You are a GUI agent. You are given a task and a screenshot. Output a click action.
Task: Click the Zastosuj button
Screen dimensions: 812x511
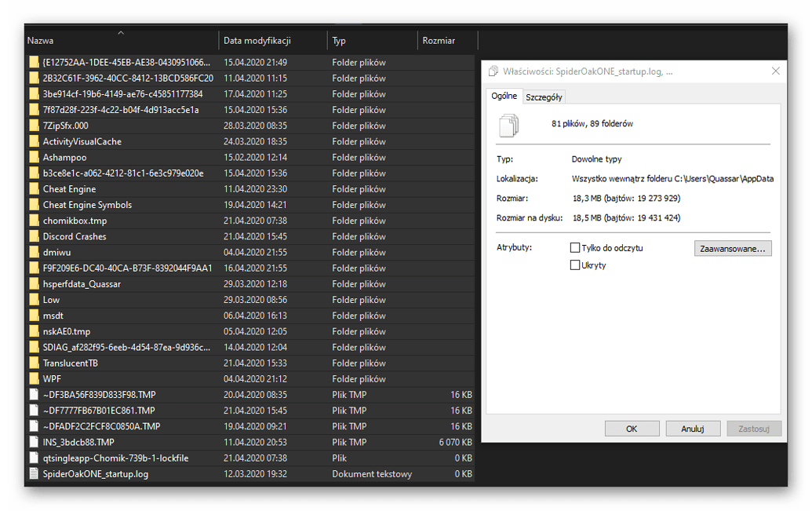[754, 428]
